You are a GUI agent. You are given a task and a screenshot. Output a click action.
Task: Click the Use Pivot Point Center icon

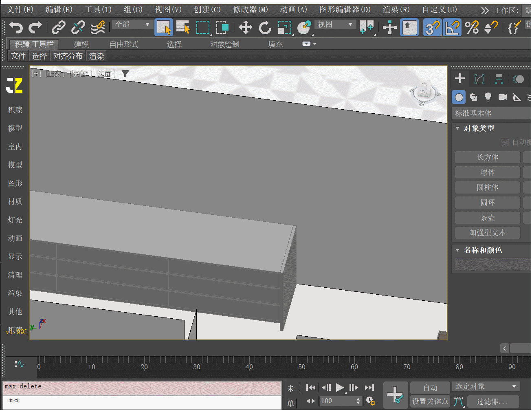click(367, 28)
